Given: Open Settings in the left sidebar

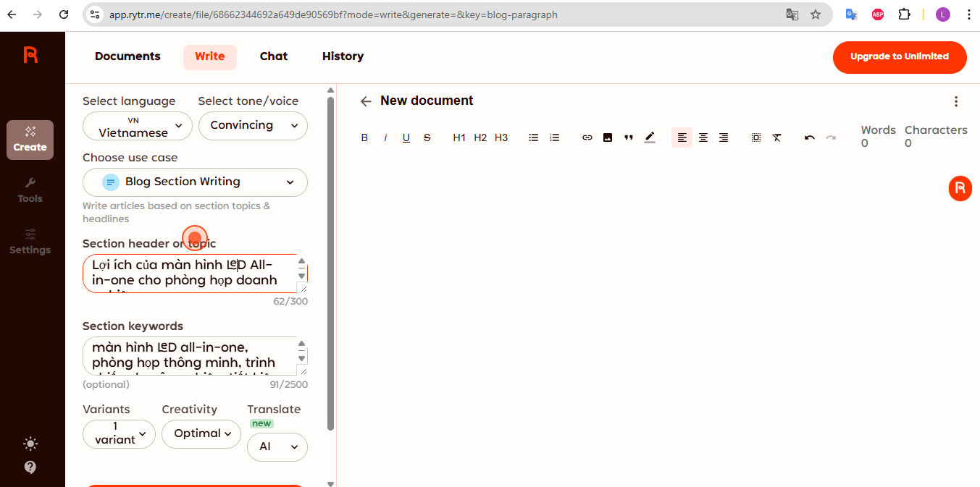Looking at the screenshot, I should pos(30,242).
